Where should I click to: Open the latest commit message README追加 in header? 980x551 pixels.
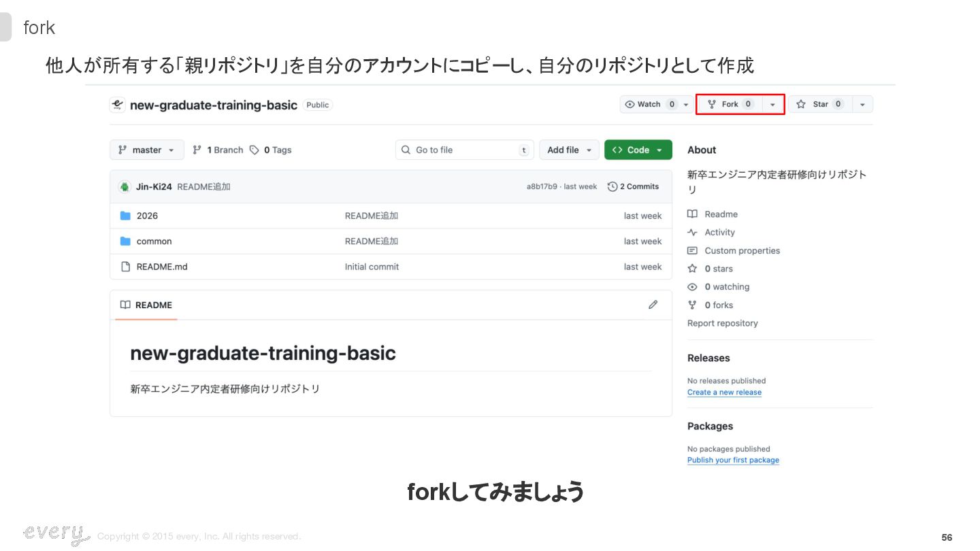[x=203, y=186]
